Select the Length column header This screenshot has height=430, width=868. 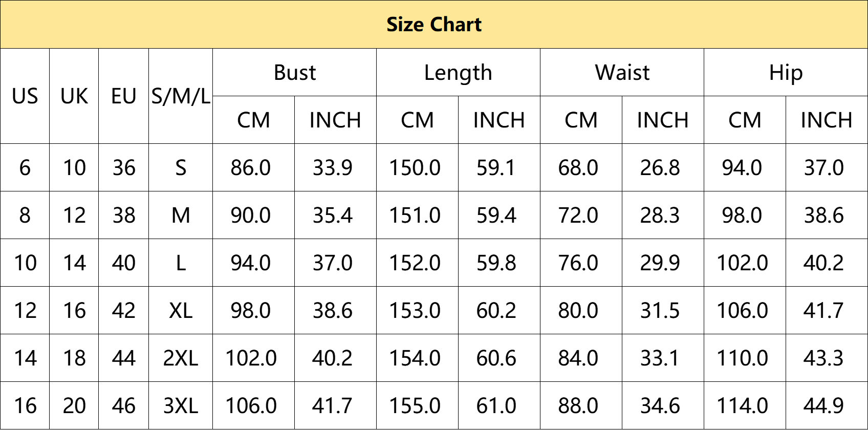click(x=458, y=72)
